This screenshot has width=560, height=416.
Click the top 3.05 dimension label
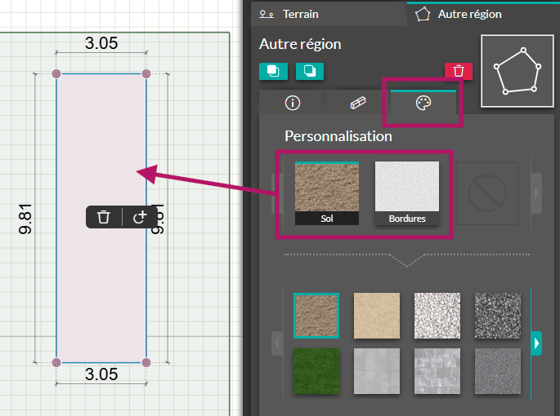click(x=101, y=43)
